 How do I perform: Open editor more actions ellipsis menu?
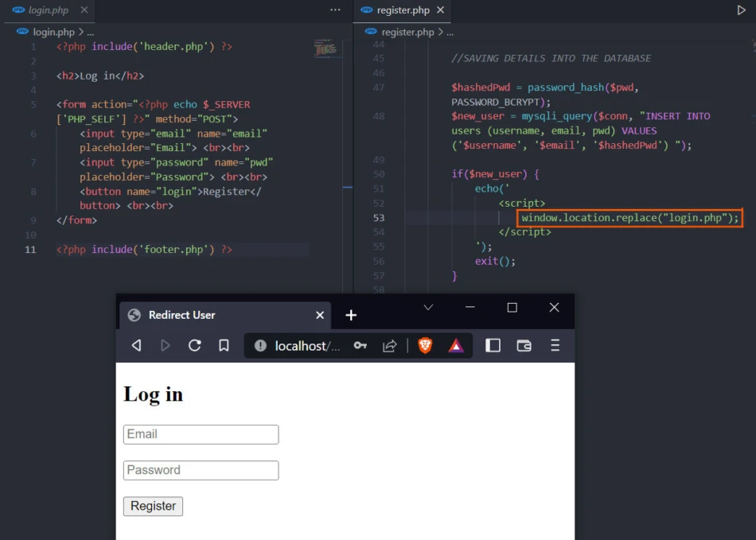coord(335,10)
